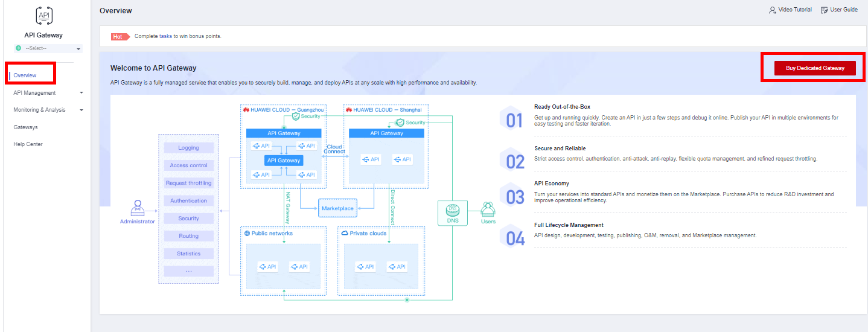Select Overview in the sidebar
This screenshot has height=332, width=868.
(25, 75)
